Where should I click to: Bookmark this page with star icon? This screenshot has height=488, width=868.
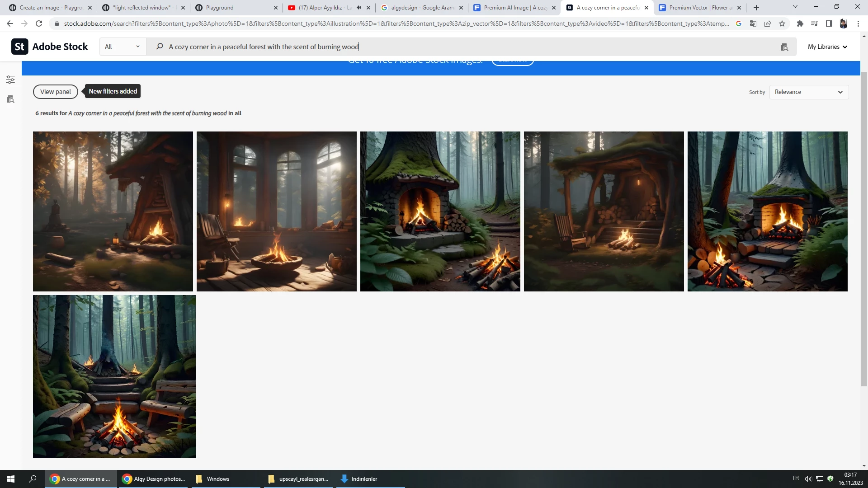click(782, 23)
